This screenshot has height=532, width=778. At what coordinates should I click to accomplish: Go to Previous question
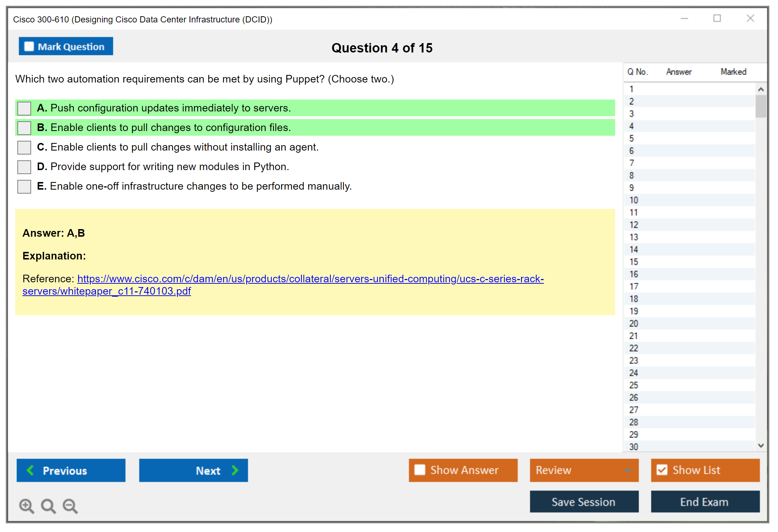point(71,470)
